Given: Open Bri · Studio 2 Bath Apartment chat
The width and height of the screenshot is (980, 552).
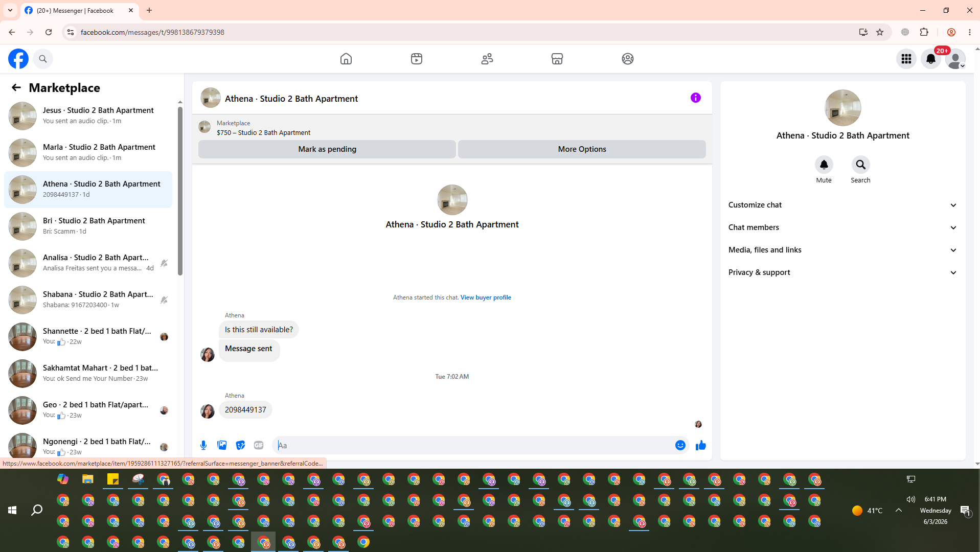Looking at the screenshot, I should pyautogui.click(x=88, y=226).
